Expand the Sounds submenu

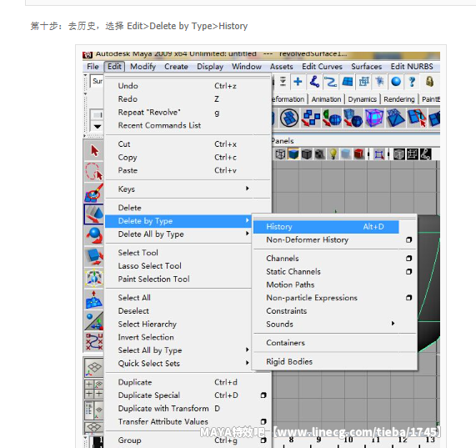(x=393, y=324)
